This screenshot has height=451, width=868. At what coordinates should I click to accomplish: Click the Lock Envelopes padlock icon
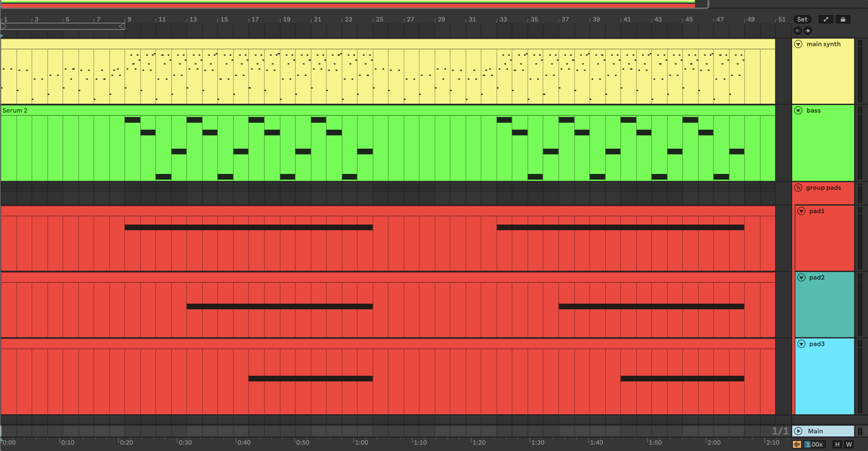pyautogui.click(x=843, y=19)
